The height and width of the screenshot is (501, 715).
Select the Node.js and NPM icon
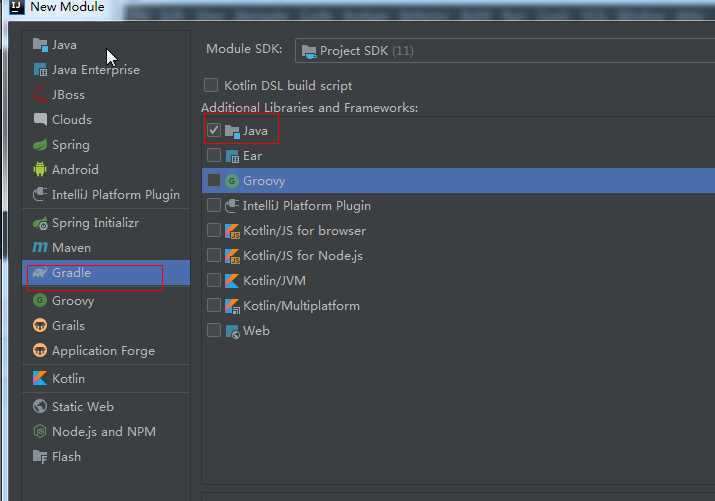(40, 431)
